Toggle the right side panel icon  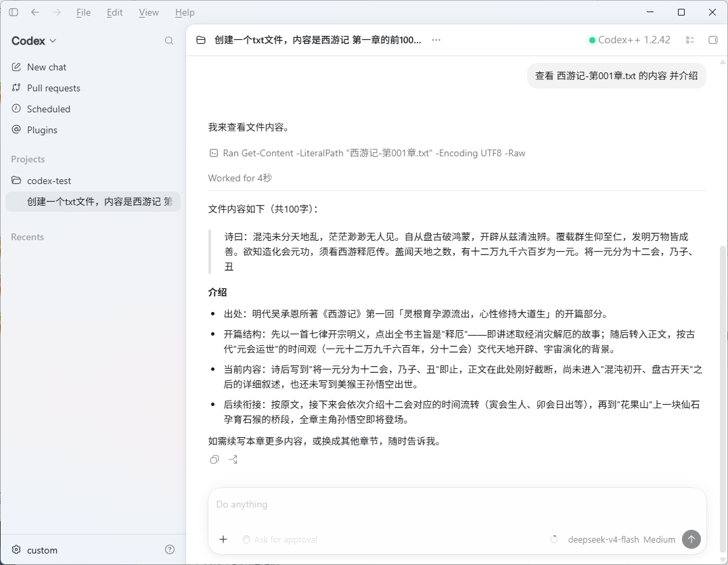coord(713,41)
